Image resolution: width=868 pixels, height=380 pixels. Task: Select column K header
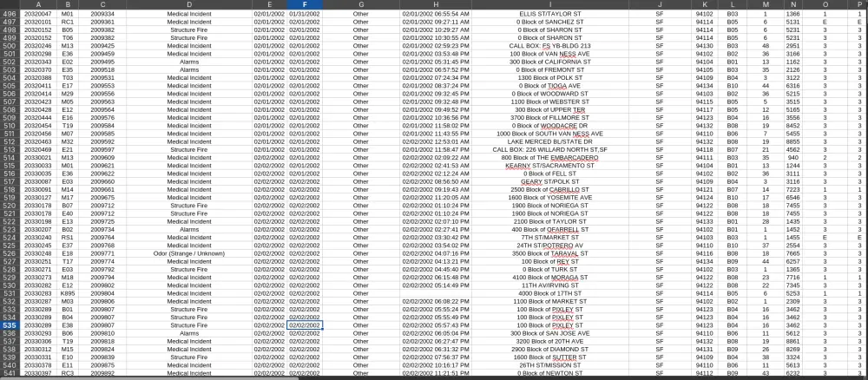(704, 4)
